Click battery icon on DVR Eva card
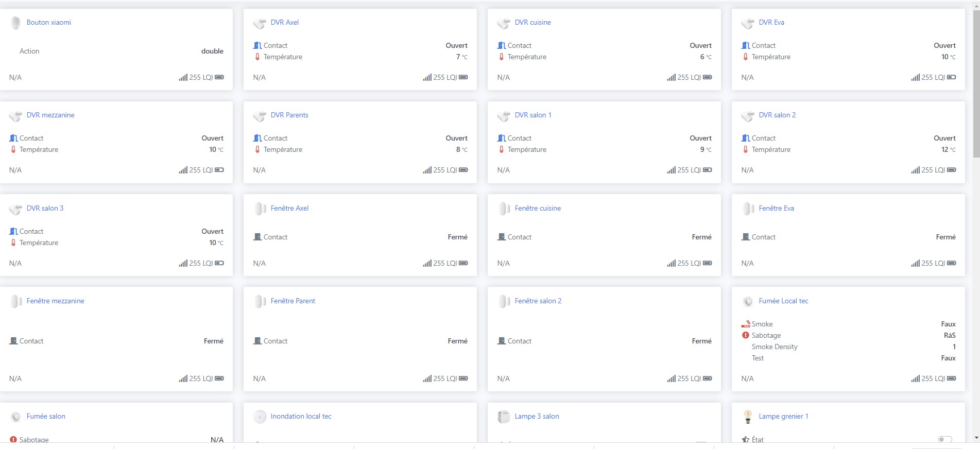Screen dimensions: 980x449 coord(952,77)
